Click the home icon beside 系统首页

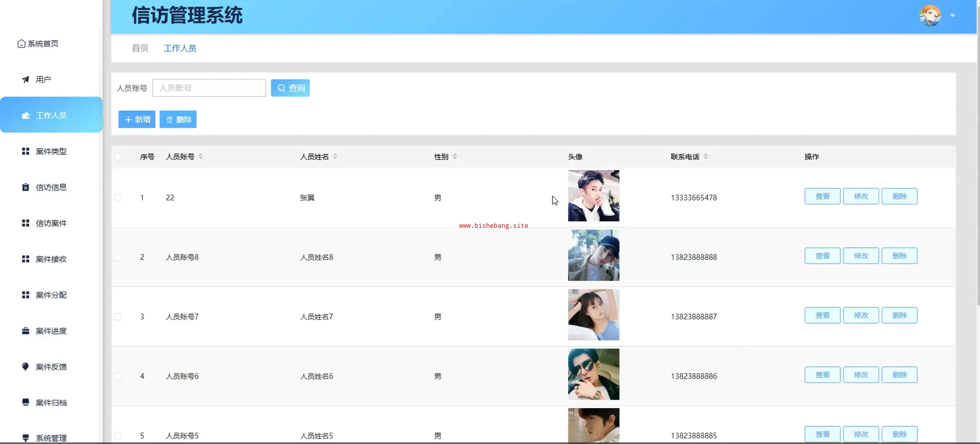pyautogui.click(x=22, y=43)
